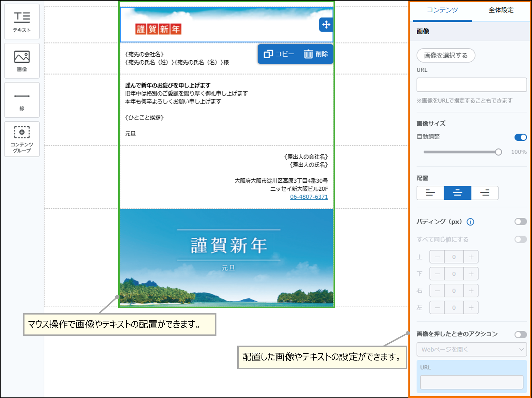Click the image size slider handle

(498, 152)
